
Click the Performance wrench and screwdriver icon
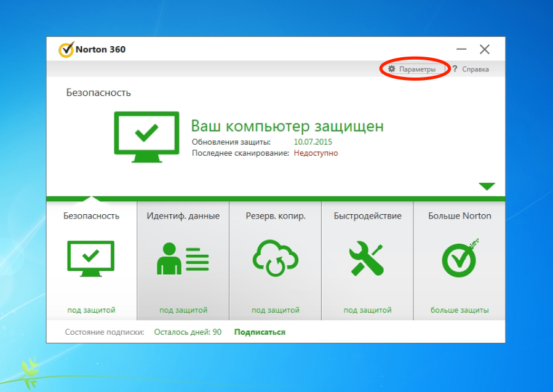tap(367, 258)
